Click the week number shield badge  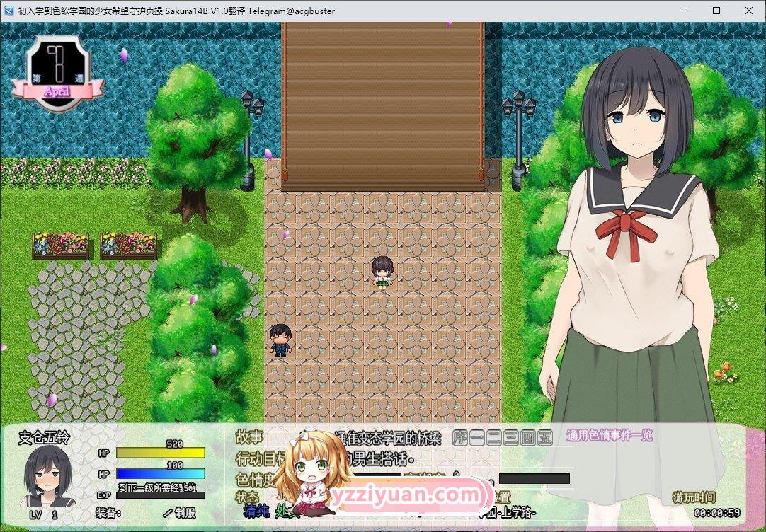tap(59, 72)
